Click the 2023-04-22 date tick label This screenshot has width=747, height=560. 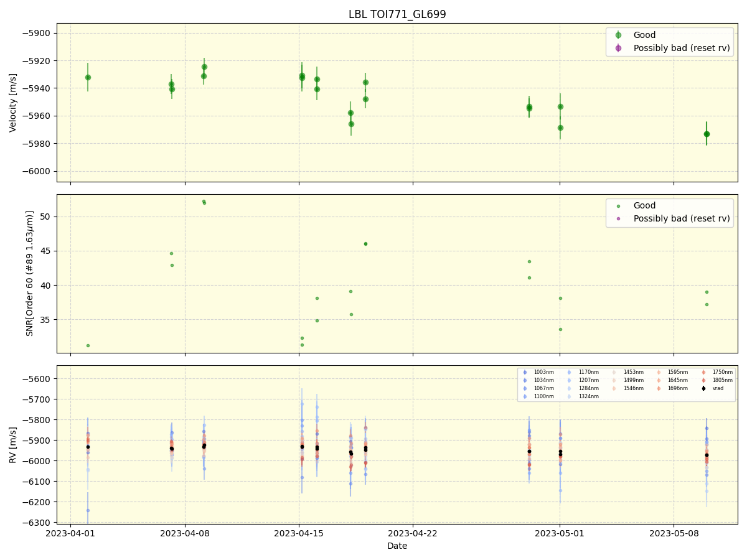[413, 533]
